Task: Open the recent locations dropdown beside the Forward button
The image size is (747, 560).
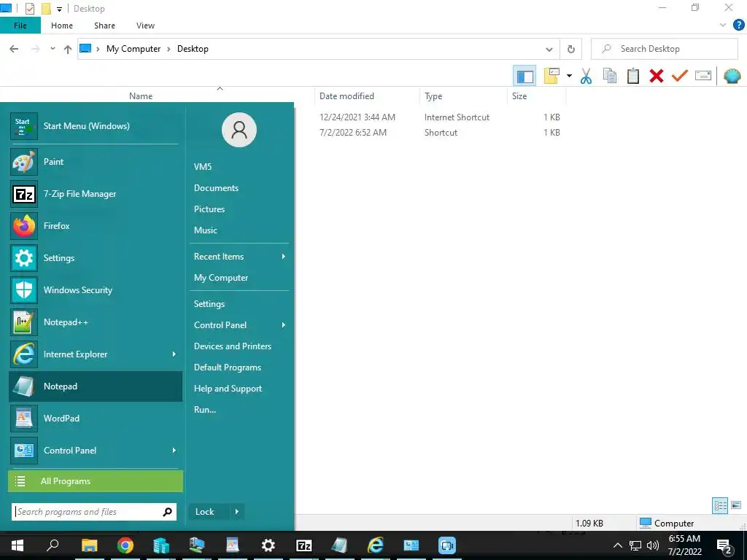Action: pos(53,49)
